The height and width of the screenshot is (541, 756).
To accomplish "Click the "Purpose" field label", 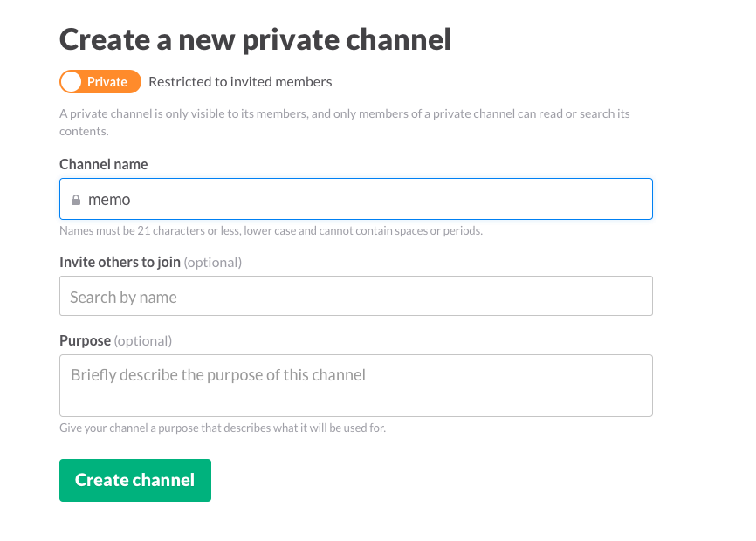I will [85, 340].
